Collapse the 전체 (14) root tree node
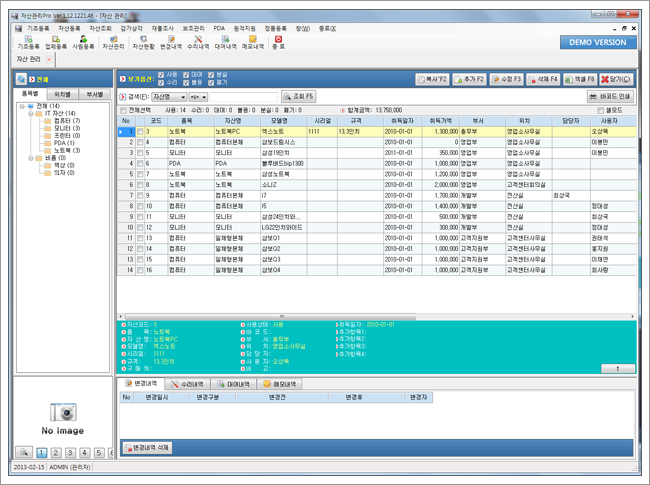The width and height of the screenshot is (650, 485). coord(22,106)
